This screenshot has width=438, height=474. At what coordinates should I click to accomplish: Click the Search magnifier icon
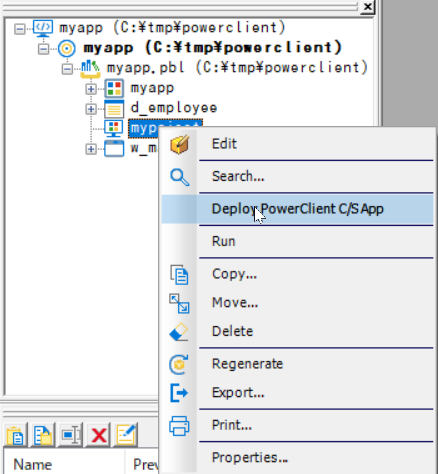pos(180,177)
